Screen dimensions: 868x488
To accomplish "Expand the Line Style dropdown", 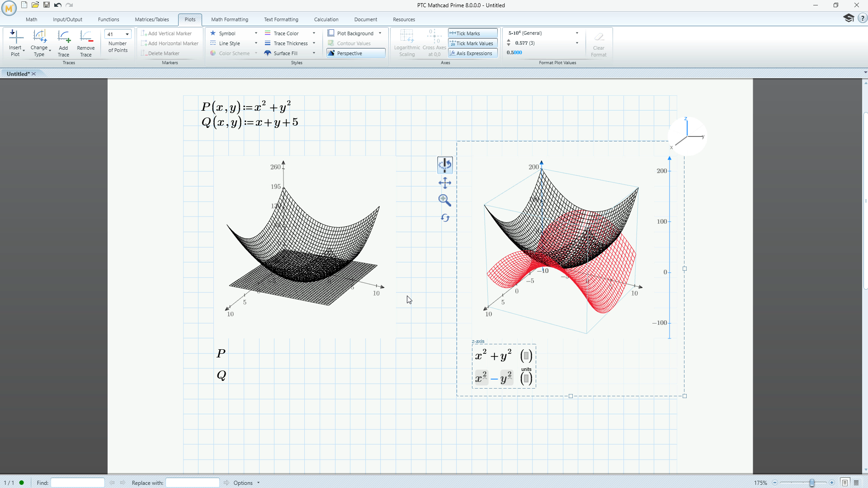I will click(256, 43).
